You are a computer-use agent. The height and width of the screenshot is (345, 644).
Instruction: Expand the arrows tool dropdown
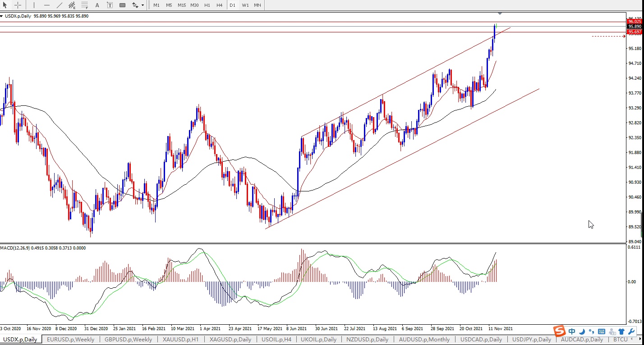pyautogui.click(x=143, y=5)
